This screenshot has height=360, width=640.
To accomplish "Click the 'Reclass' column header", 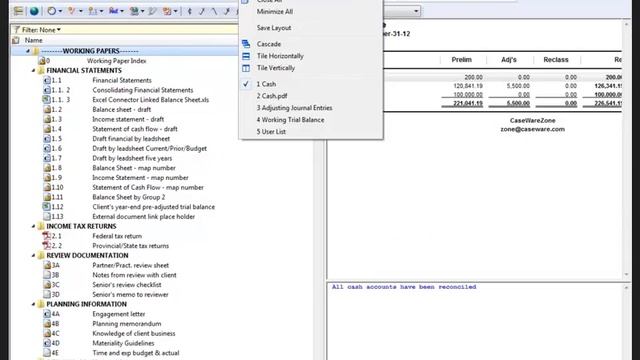I will tap(556, 60).
